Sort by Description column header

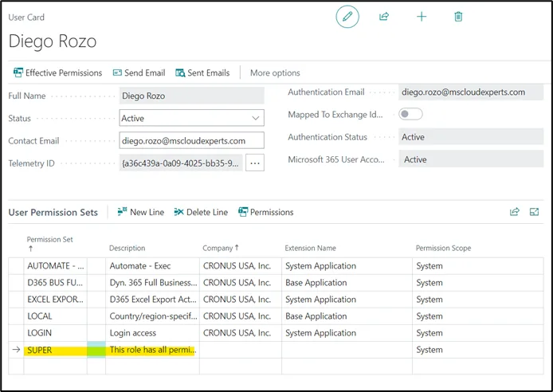[x=127, y=248]
